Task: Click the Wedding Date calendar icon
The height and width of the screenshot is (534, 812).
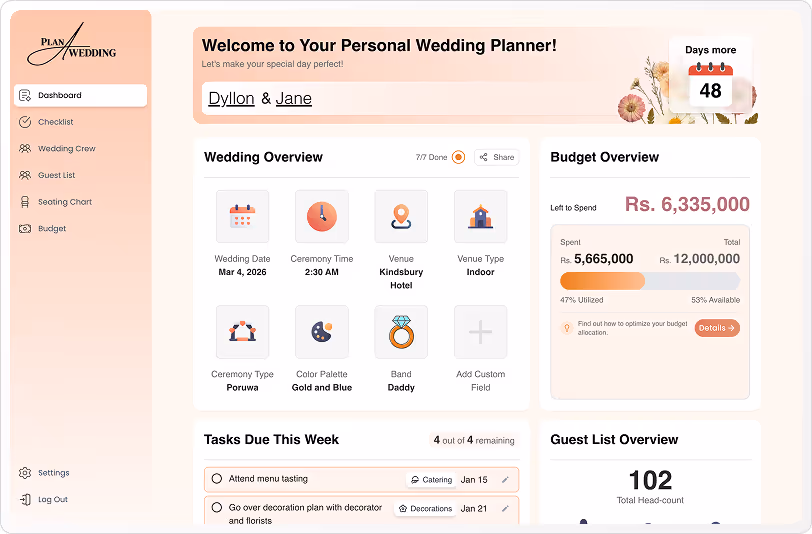Action: (242, 216)
